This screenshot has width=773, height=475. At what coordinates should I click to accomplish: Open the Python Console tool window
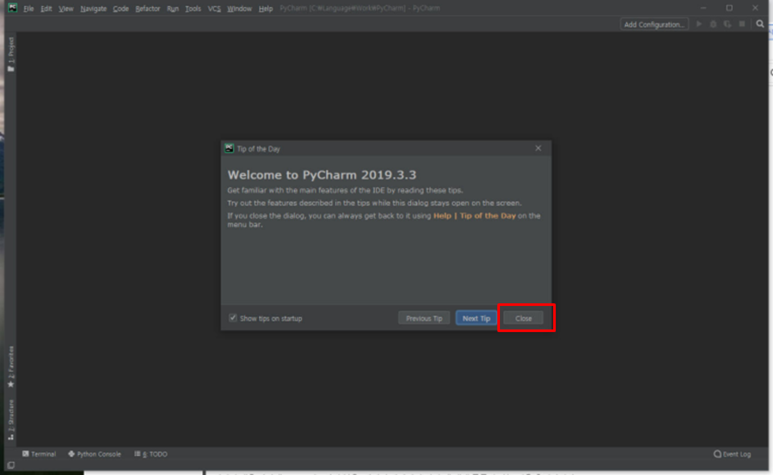[94, 454]
